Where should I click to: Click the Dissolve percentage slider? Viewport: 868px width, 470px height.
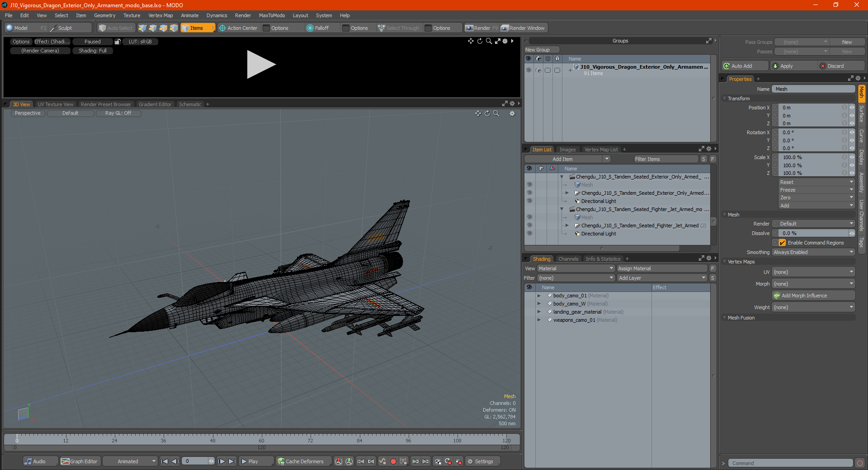point(813,233)
